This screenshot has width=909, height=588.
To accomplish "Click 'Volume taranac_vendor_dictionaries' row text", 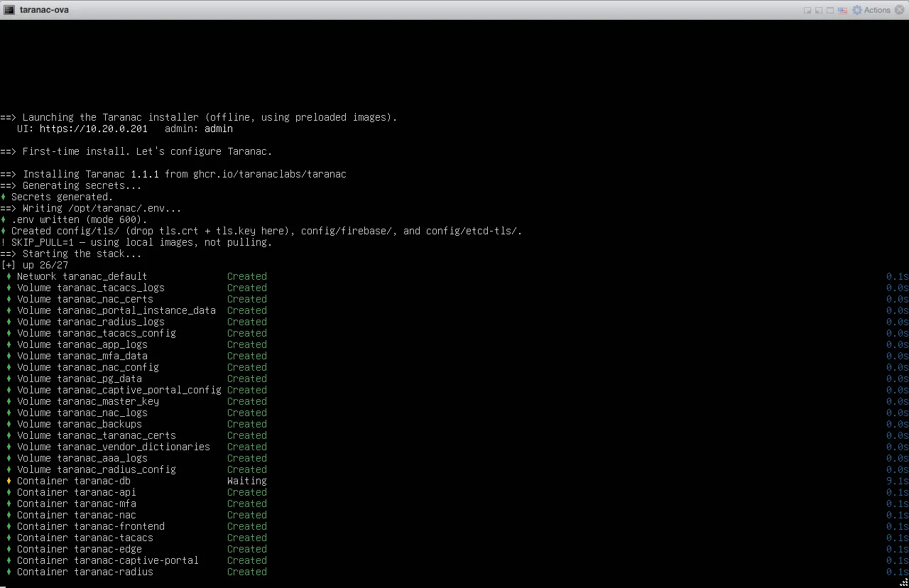I will coord(114,447).
